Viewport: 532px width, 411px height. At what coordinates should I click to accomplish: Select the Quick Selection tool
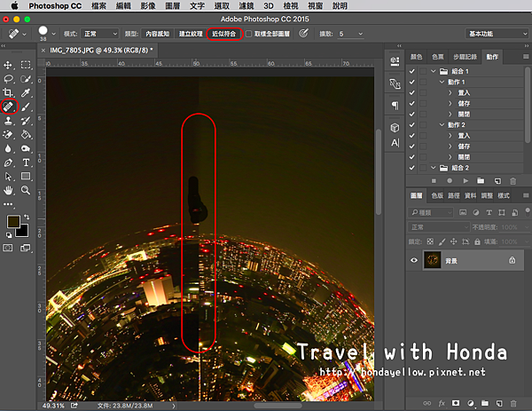coord(26,79)
